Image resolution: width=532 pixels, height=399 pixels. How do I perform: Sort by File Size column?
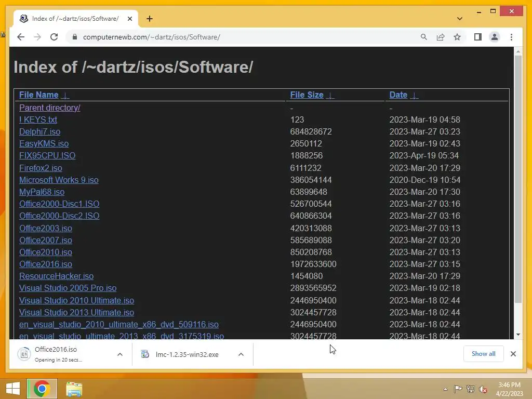pyautogui.click(x=307, y=95)
